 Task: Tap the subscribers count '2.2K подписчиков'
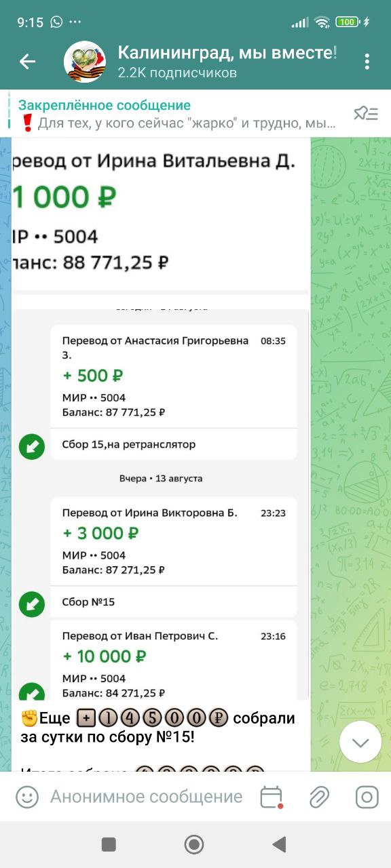click(177, 73)
